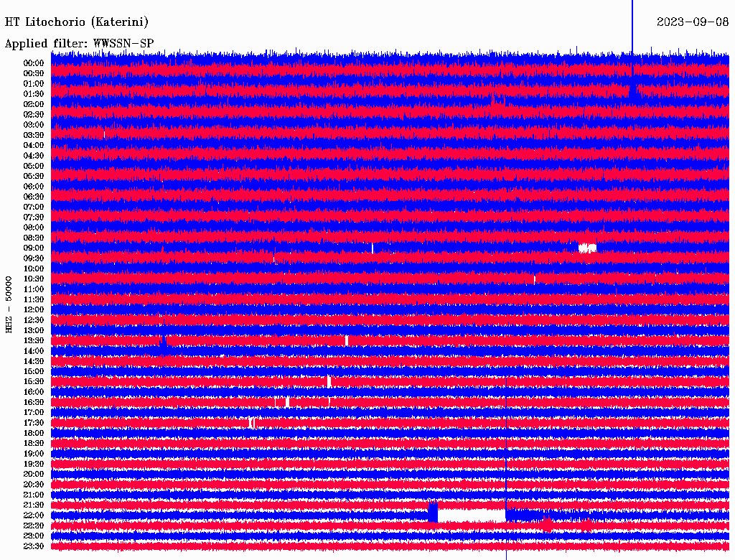Select the 23:00 time label
This screenshot has height=560, width=735.
coord(34,536)
